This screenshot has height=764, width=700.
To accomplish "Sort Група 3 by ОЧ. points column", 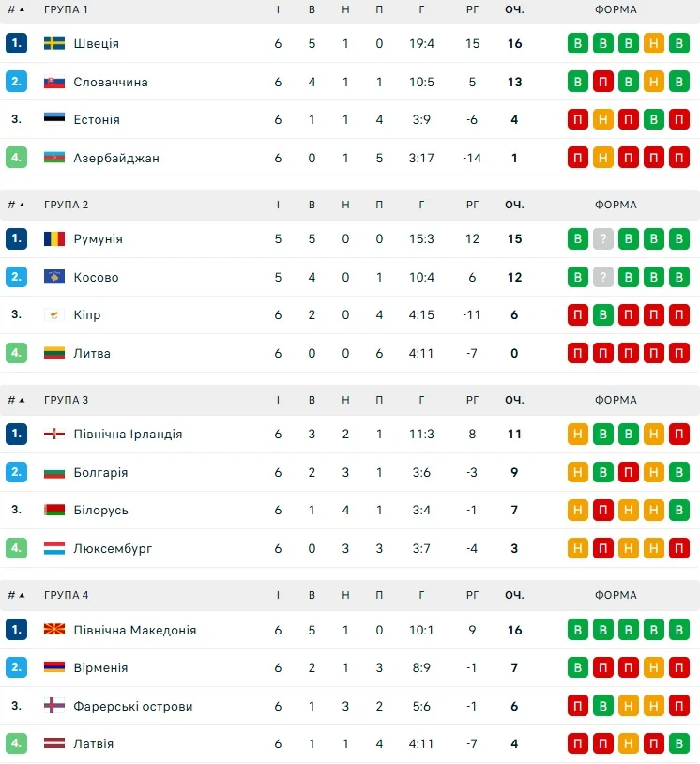I will click(x=514, y=400).
